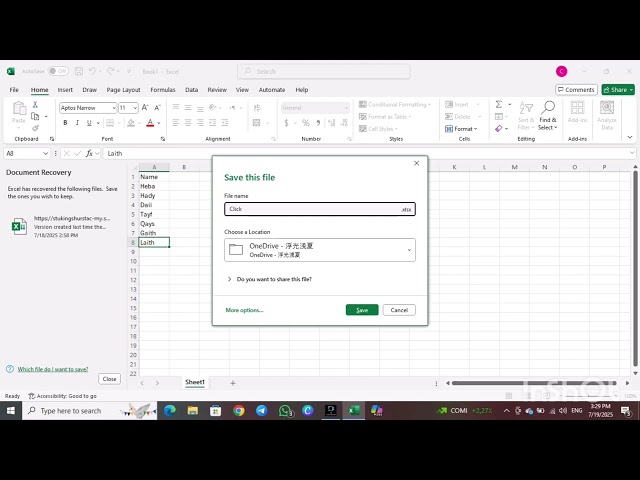Switch to the Automate tab
This screenshot has height=480, width=640.
pos(272,90)
